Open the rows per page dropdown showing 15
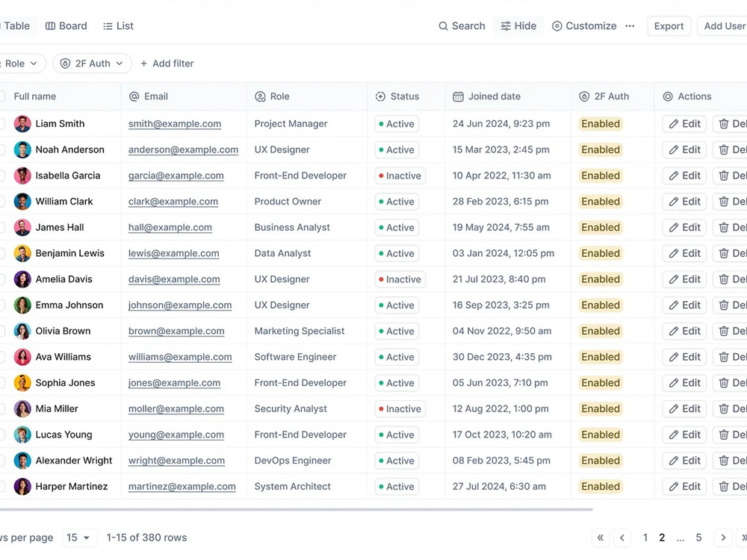This screenshot has width=747, height=560. coord(78,538)
